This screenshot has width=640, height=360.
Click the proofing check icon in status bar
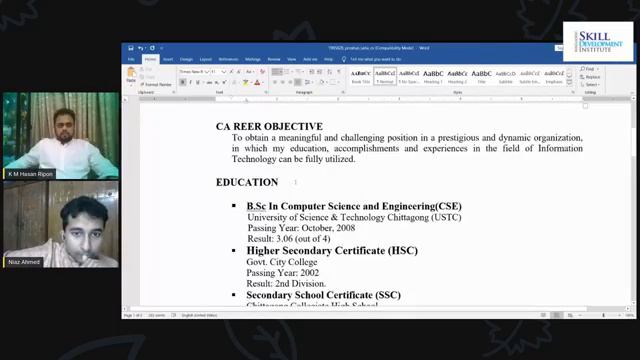pos(173,316)
